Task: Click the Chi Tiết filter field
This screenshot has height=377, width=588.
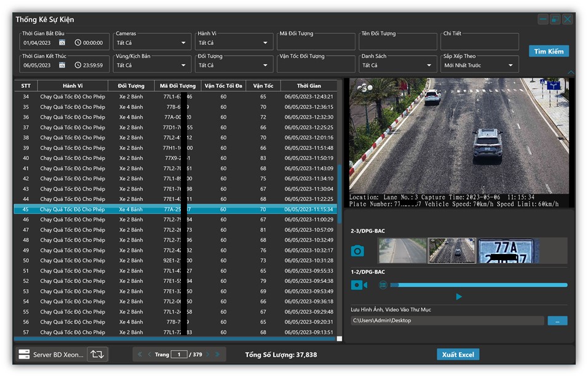Action: 480,42
